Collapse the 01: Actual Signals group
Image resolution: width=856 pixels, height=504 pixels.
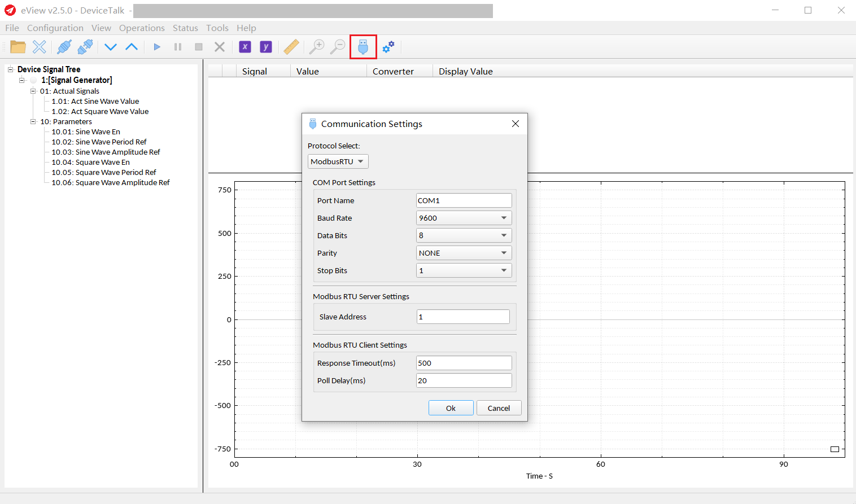click(33, 91)
